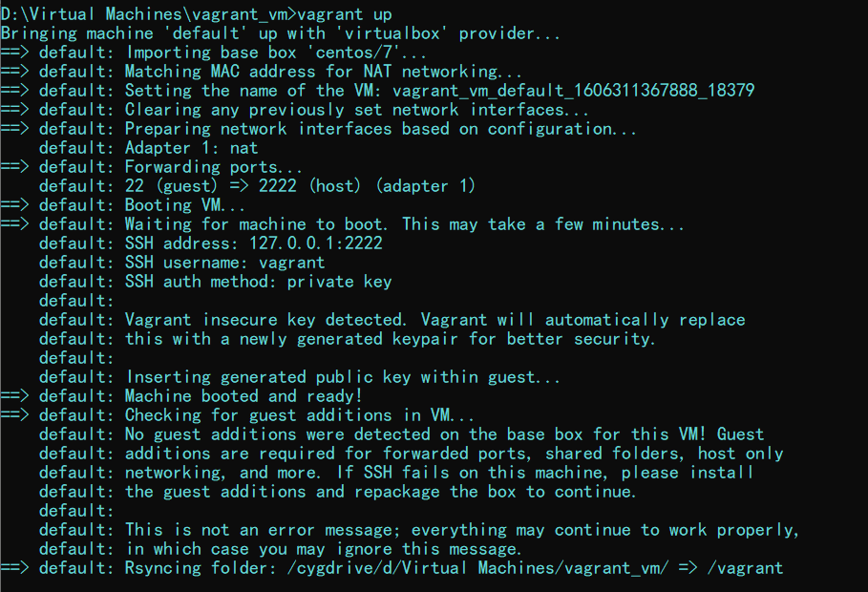
Task: Click the 'SSH auth method: private key' text
Action: pos(259,282)
